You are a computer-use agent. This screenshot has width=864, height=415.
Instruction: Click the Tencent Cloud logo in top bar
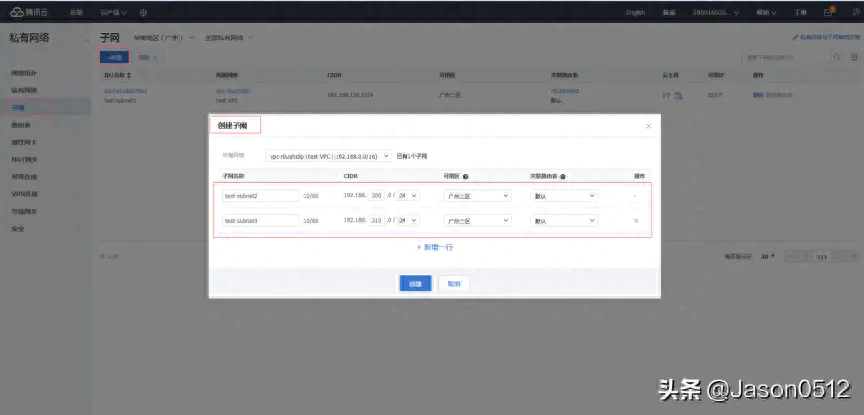[27, 12]
